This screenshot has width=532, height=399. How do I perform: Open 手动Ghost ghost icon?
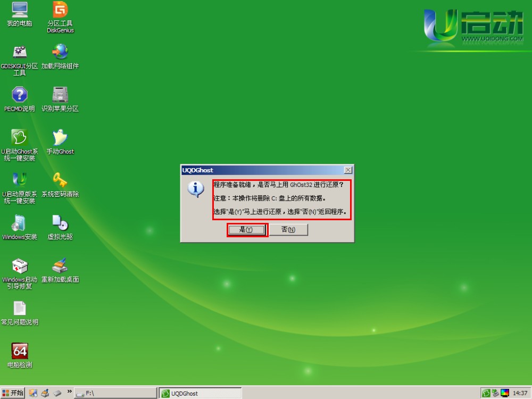pyautogui.click(x=60, y=142)
